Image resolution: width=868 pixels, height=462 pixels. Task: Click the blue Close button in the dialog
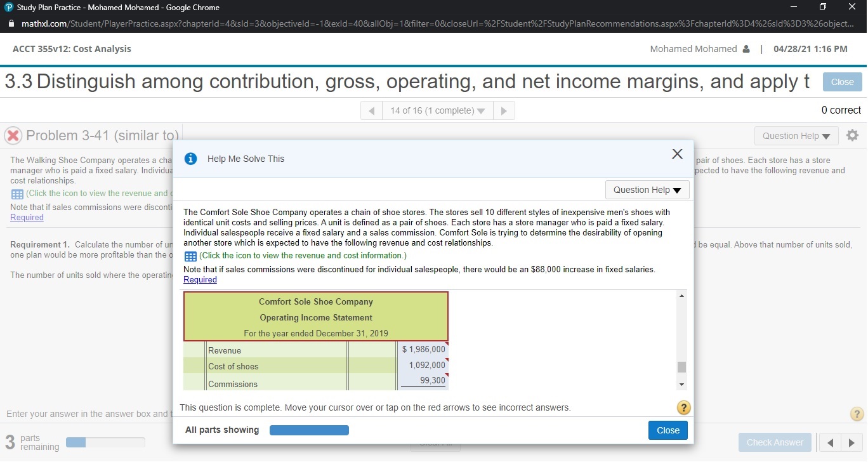(667, 430)
